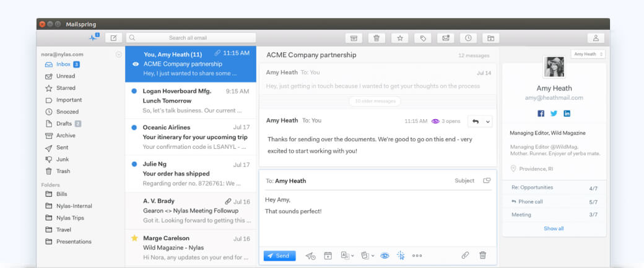Click the Search all email field
Image resolution: width=644 pixels, height=268 pixels.
191,38
